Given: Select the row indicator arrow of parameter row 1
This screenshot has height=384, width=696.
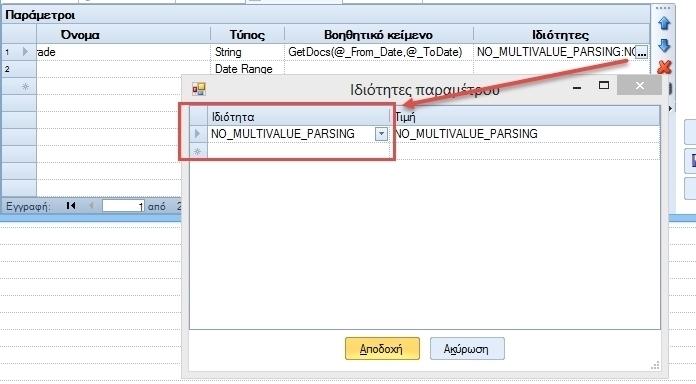Looking at the screenshot, I should (25, 52).
